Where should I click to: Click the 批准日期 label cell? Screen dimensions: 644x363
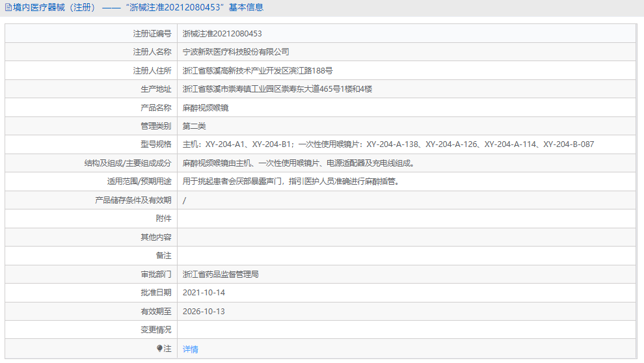pyautogui.click(x=91, y=293)
